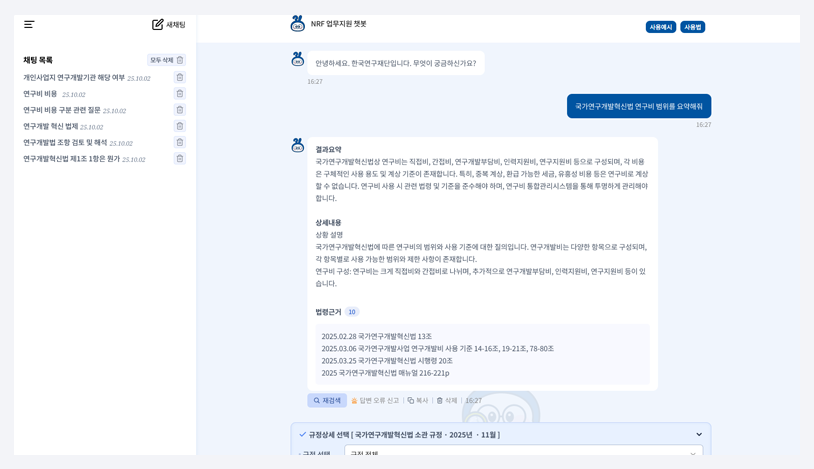The width and height of the screenshot is (814, 469).
Task: Remove the 연구비 비용 구분 관련 질문 chat
Action: click(x=180, y=110)
